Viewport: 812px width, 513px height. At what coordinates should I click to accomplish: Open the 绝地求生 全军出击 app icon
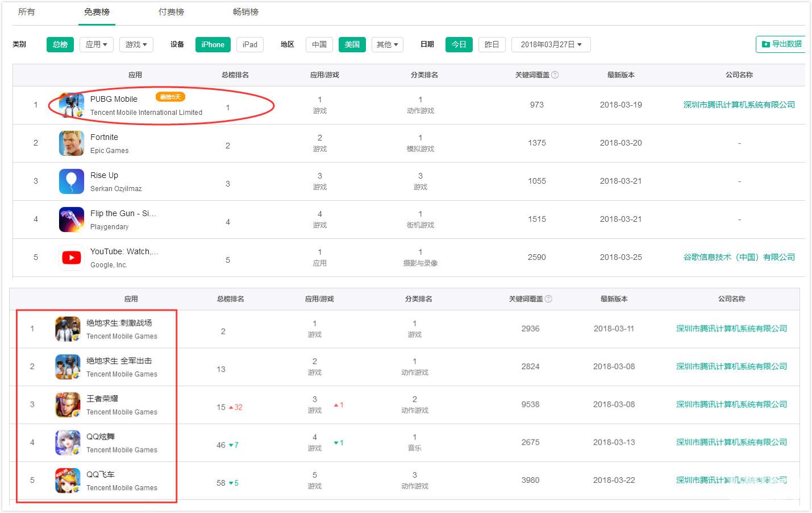[68, 367]
